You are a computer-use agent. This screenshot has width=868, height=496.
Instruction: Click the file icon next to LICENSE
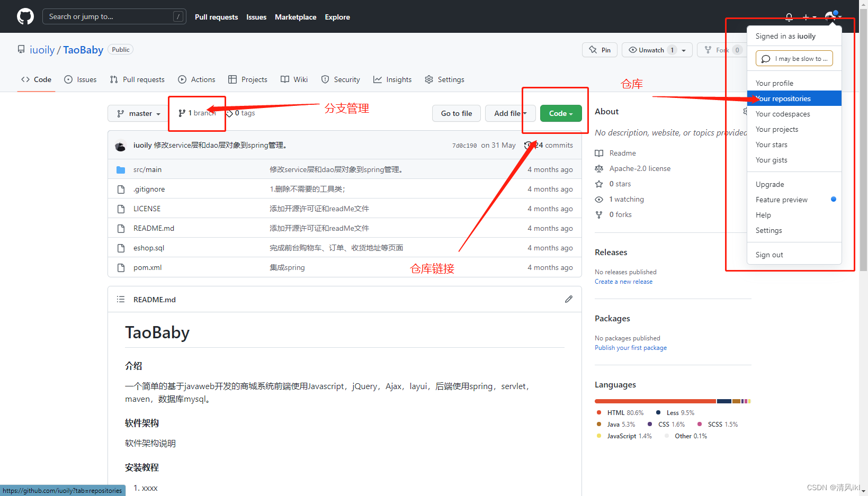pos(121,209)
